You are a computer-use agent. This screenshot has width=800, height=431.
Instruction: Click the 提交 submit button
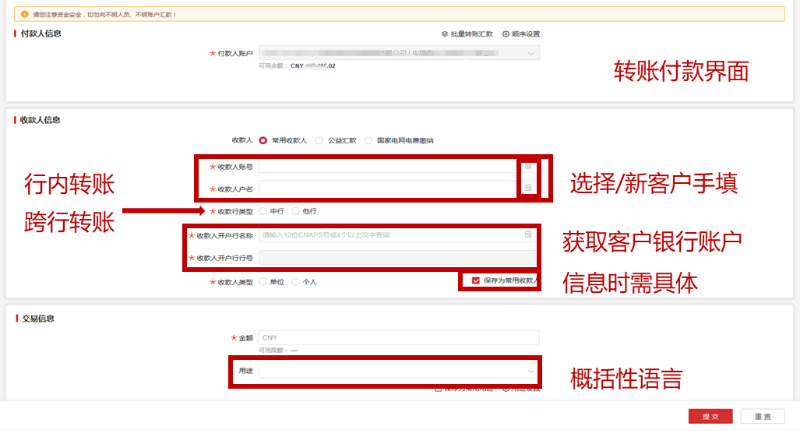tap(710, 416)
